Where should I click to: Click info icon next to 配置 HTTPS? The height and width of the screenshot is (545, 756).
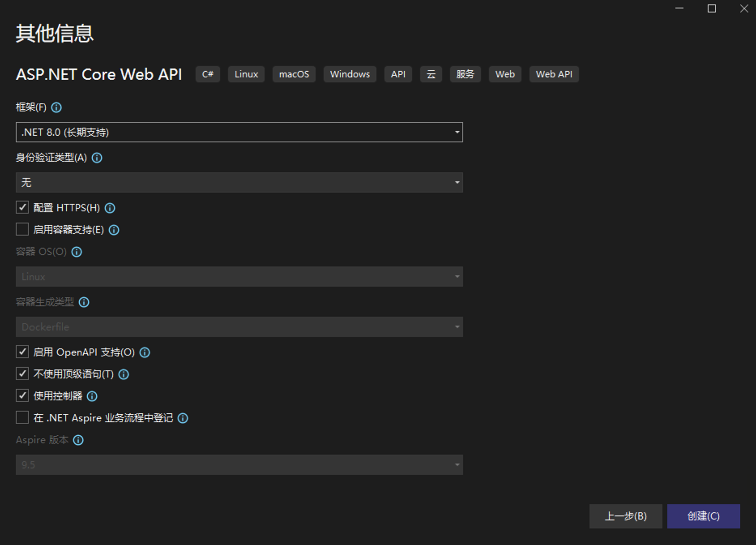(110, 208)
